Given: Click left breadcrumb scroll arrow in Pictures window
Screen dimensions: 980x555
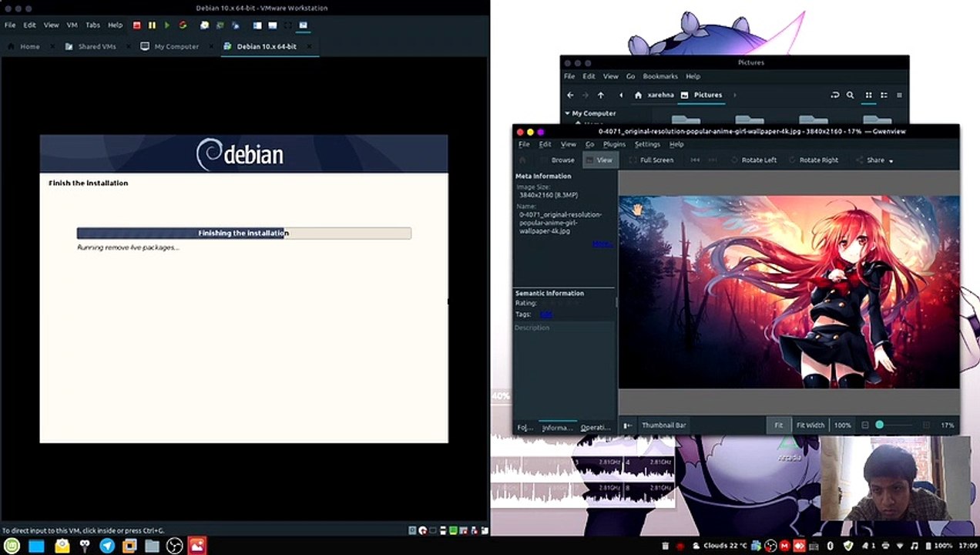Looking at the screenshot, I should pyautogui.click(x=621, y=95).
